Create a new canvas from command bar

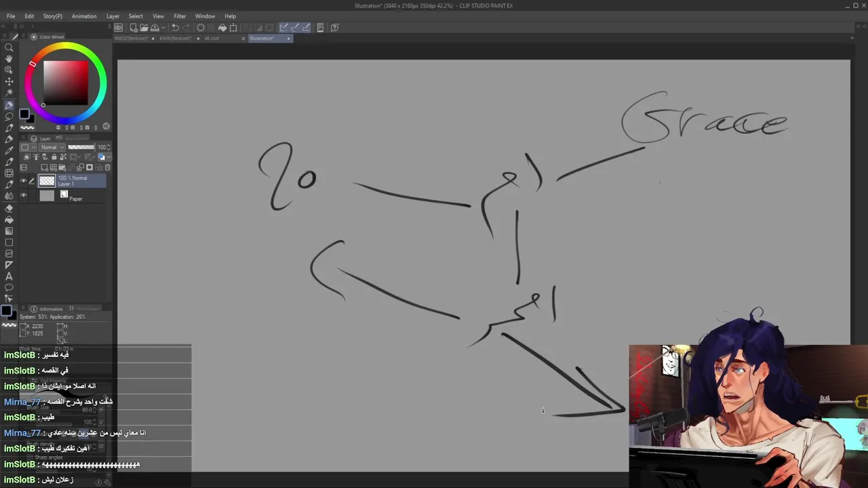pos(134,28)
